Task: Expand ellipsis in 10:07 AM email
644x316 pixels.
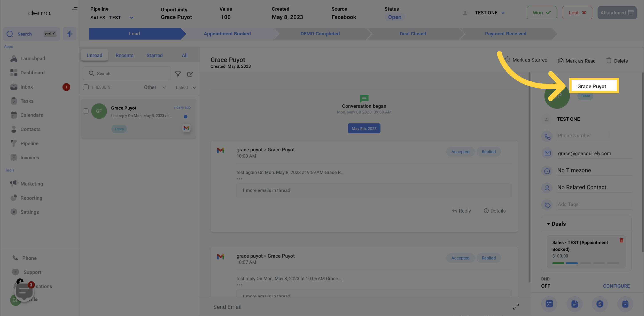Action: coord(239,285)
